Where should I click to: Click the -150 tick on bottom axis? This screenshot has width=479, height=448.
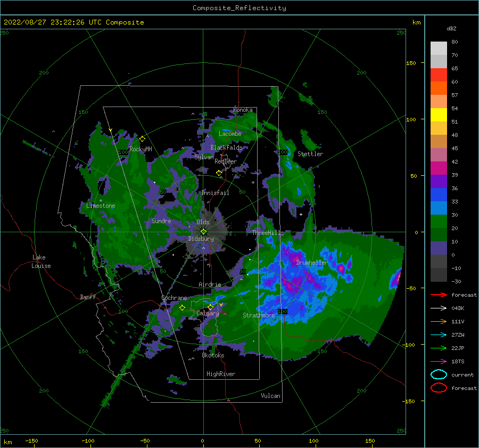[x=31, y=441]
